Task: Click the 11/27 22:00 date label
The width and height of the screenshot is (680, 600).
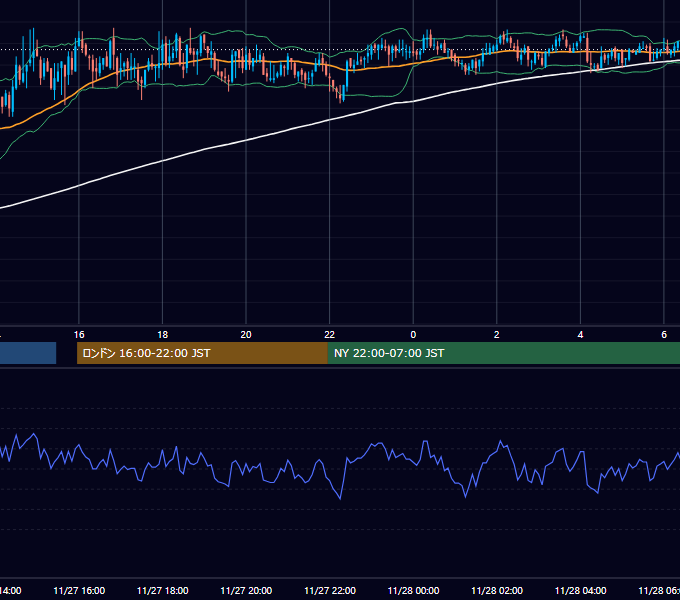Action: 330,590
